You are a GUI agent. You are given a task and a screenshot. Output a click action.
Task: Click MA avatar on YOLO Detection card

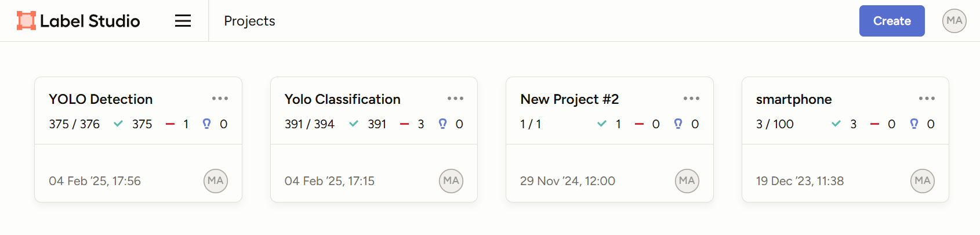click(216, 181)
